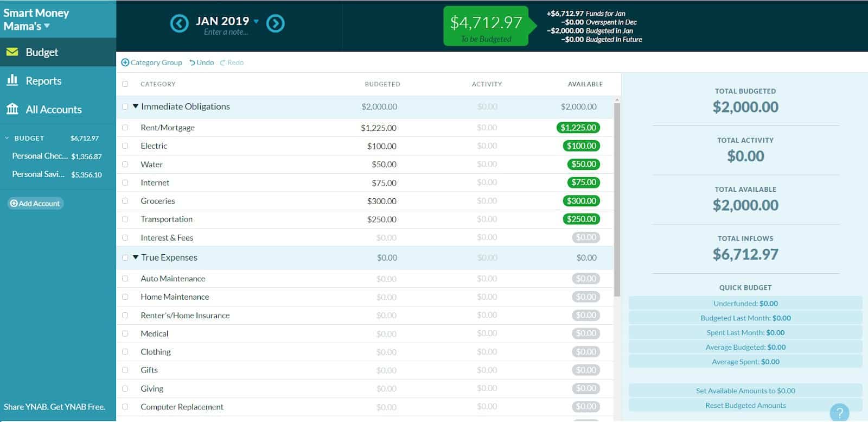This screenshot has height=422, width=868.
Task: Collapse the BUDGET accounts section chevron
Action: click(7, 138)
